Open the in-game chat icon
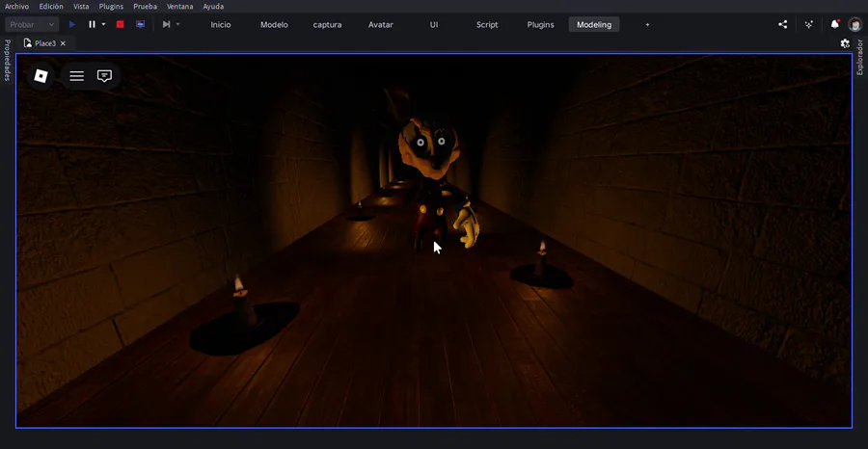 pyautogui.click(x=104, y=76)
